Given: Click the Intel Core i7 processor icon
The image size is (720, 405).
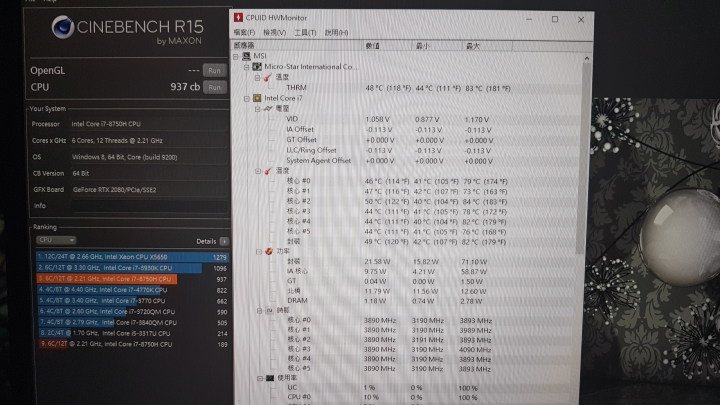Looking at the screenshot, I should [257, 98].
